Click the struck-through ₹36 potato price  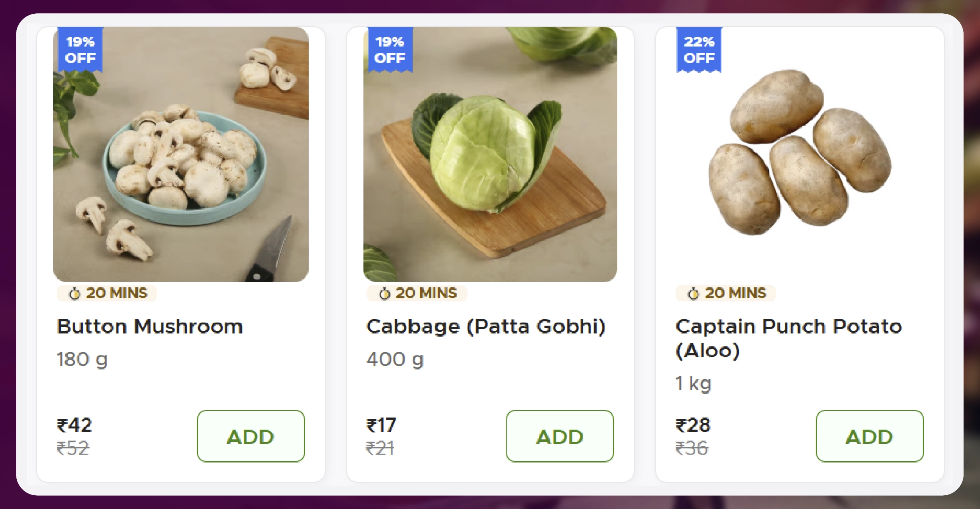pyautogui.click(x=692, y=448)
